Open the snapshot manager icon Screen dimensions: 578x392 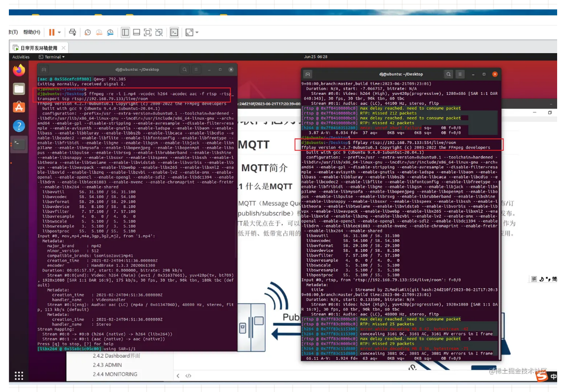[111, 32]
